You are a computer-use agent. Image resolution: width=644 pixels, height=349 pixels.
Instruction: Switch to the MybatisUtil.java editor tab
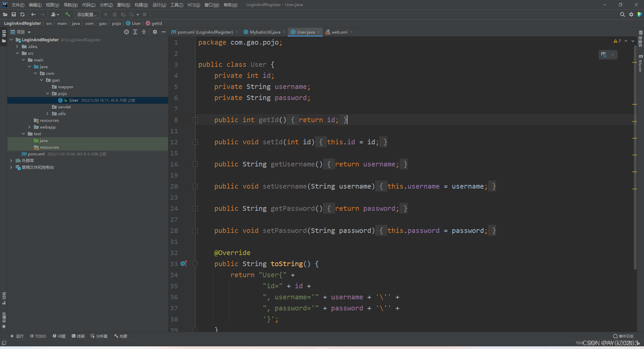click(x=265, y=32)
